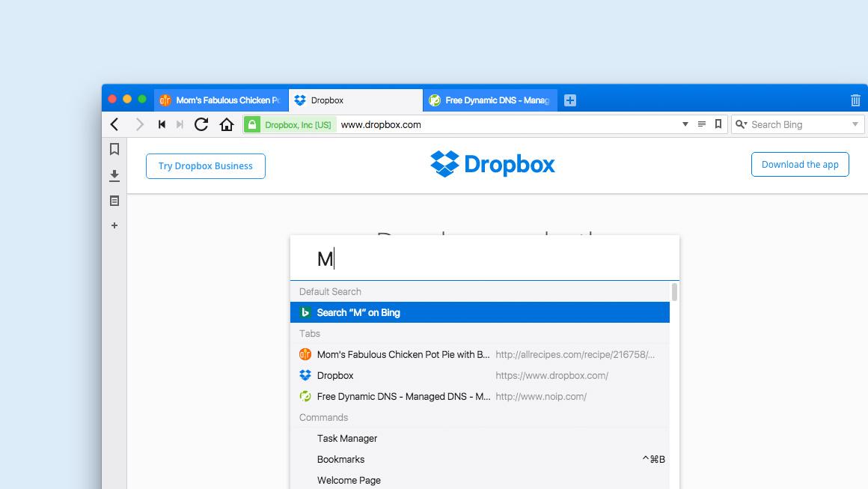Click Dropbox, Inc [US] certificate badge
Viewport: 868px width, 489px height.
(x=298, y=124)
